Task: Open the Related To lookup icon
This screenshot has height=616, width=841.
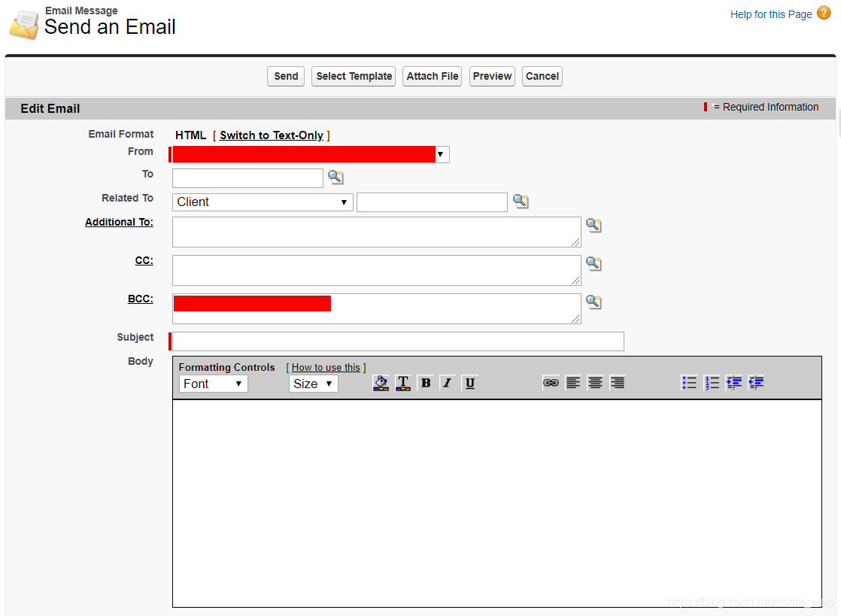Action: point(521,201)
